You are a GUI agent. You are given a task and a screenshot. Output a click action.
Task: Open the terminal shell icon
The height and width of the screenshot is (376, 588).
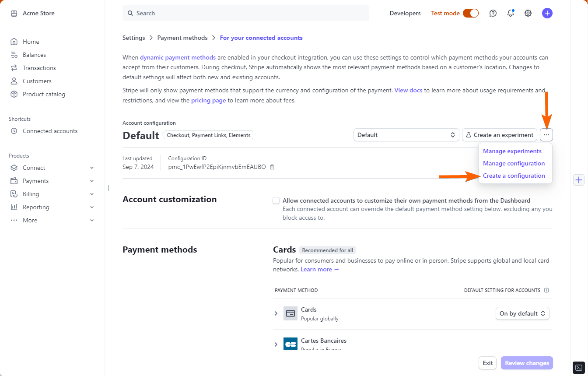pos(578,368)
